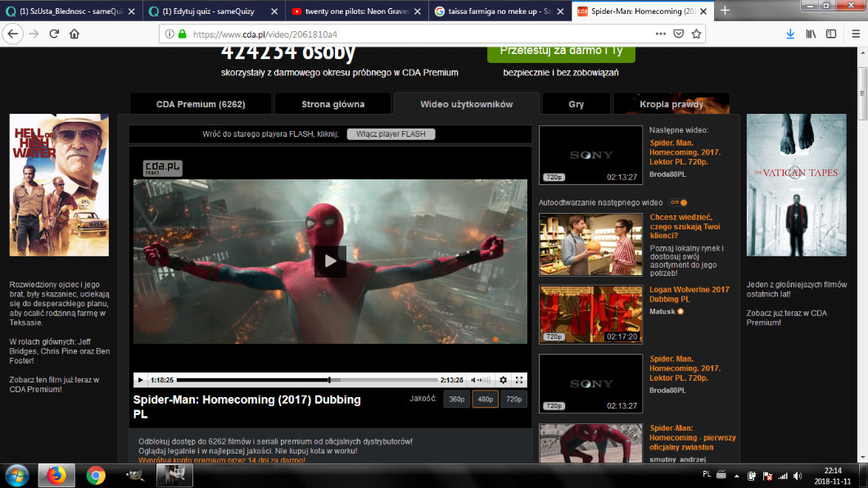Go to the Firefox home page icon
This screenshot has width=868, height=488.
tap(75, 34)
